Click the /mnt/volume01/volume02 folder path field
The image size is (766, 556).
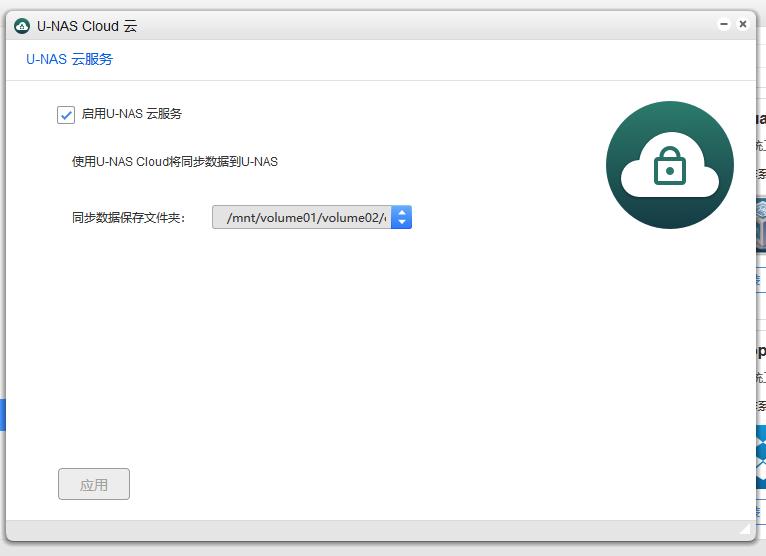(301, 217)
